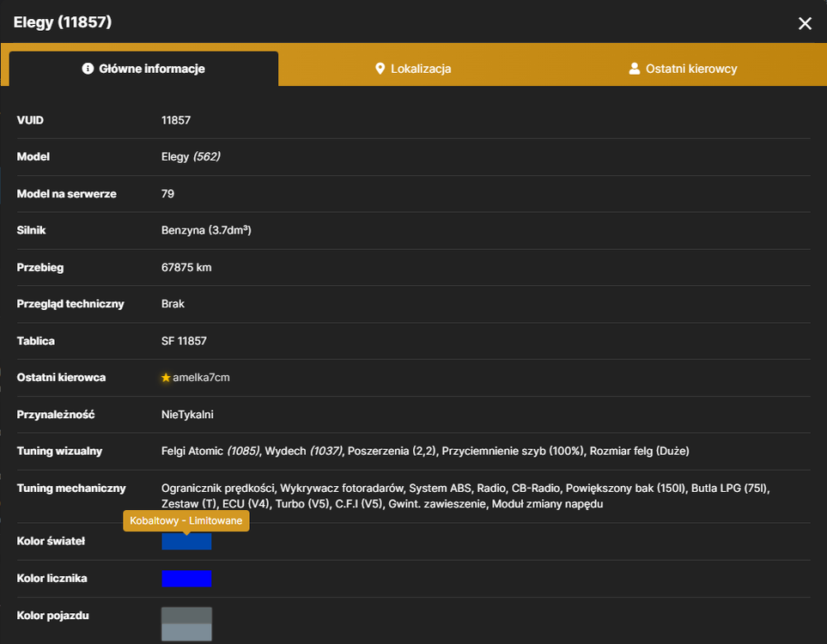
Task: Click the VUID row label
Action: 30,120
